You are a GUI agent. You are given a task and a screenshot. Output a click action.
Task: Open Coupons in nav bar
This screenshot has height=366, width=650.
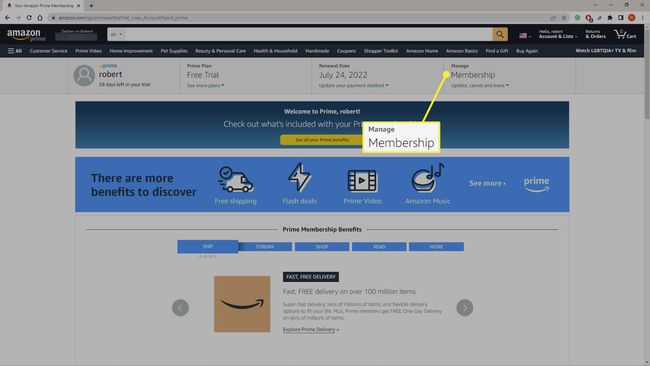point(347,51)
